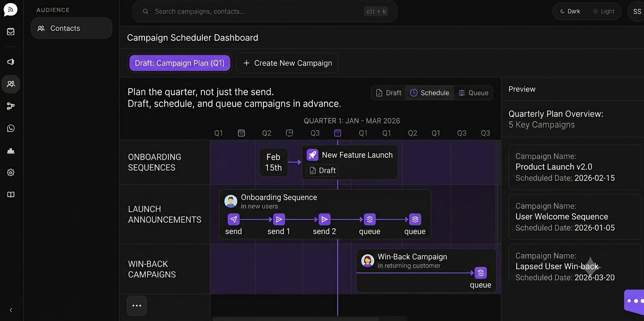Click the Campaign Scheduler Dashboard title
Viewport: 644px width, 321px height.
pos(192,38)
